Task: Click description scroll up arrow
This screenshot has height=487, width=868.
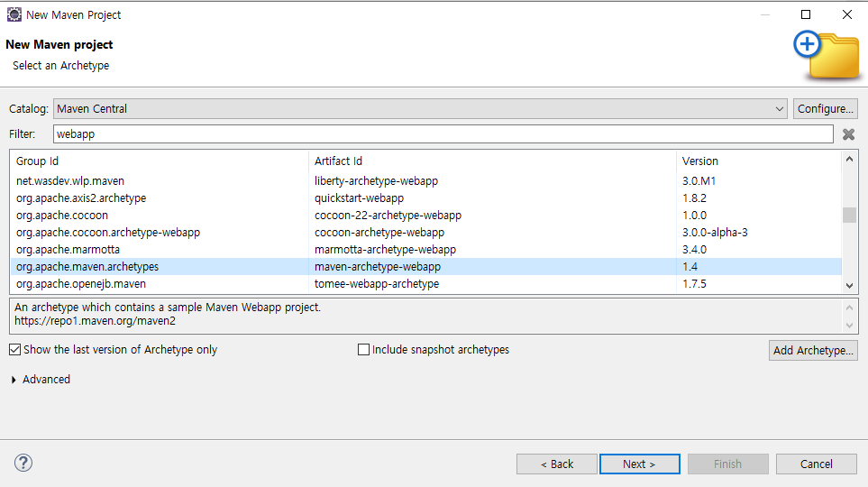Action: pyautogui.click(x=850, y=308)
